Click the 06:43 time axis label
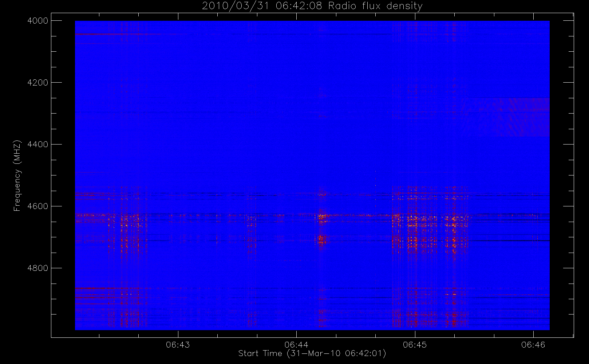The width and height of the screenshot is (589, 364). (x=178, y=345)
